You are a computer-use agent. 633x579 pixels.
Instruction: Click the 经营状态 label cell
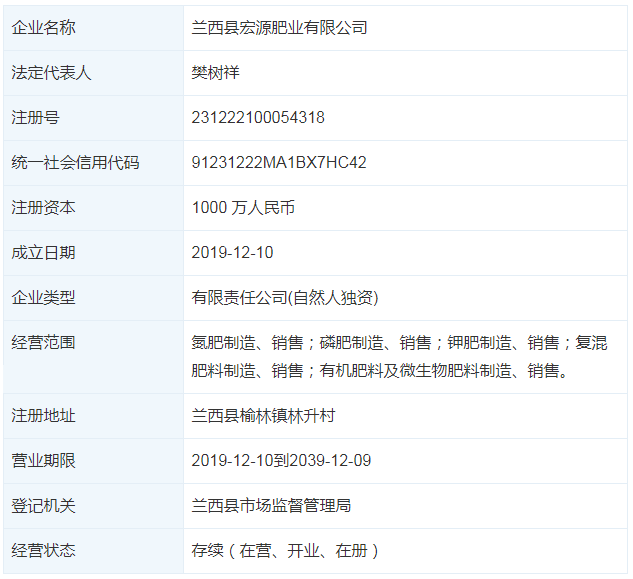click(x=43, y=551)
